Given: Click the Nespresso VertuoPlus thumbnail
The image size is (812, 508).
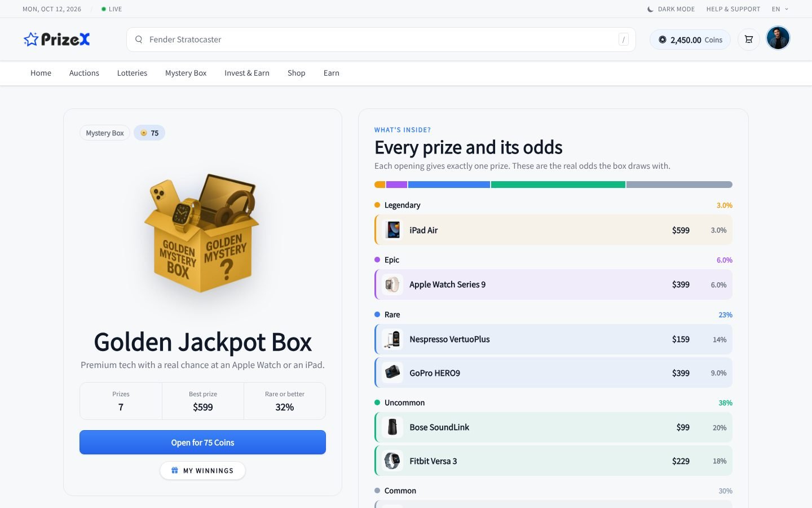Looking at the screenshot, I should click(x=392, y=339).
